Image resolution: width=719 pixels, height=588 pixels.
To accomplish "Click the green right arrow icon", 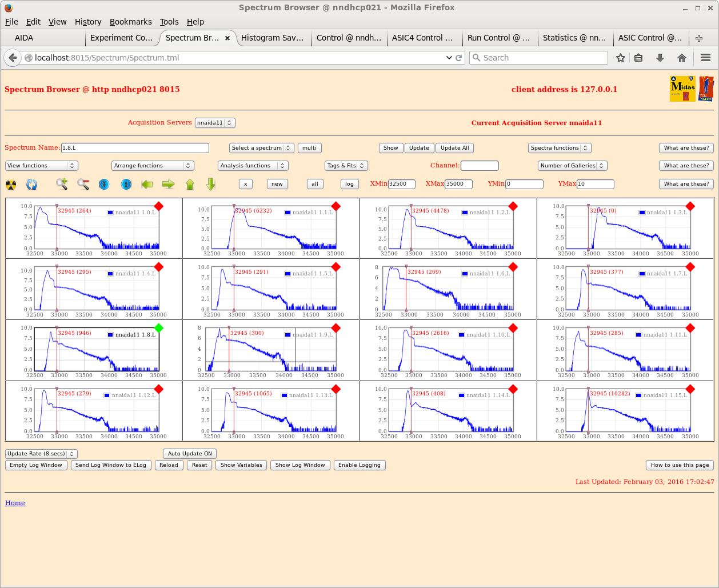I will [168, 184].
